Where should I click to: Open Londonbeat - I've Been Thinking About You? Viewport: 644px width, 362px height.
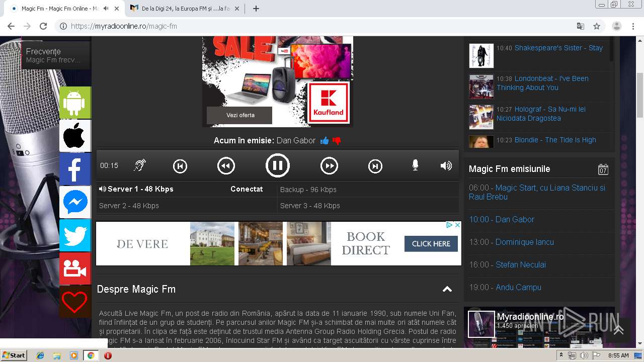point(542,83)
